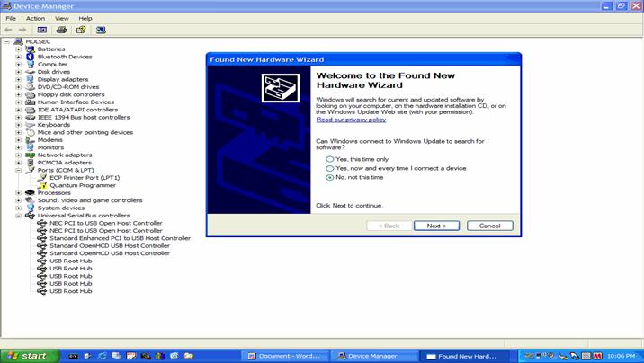Expand the Monitors node

click(19, 147)
